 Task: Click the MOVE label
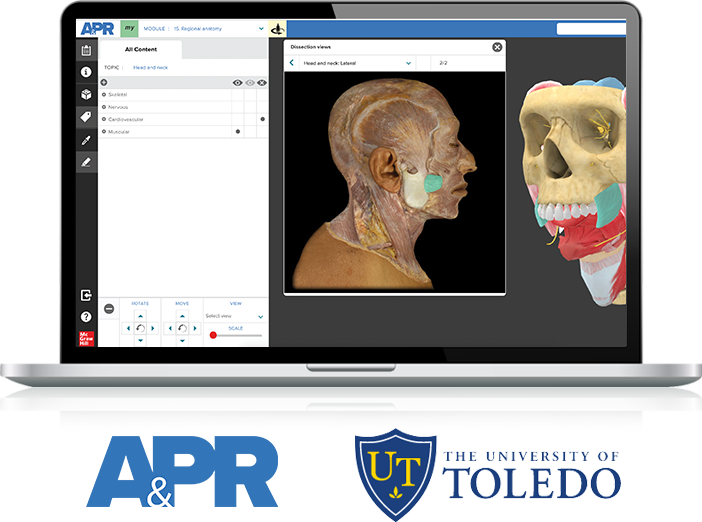click(182, 304)
